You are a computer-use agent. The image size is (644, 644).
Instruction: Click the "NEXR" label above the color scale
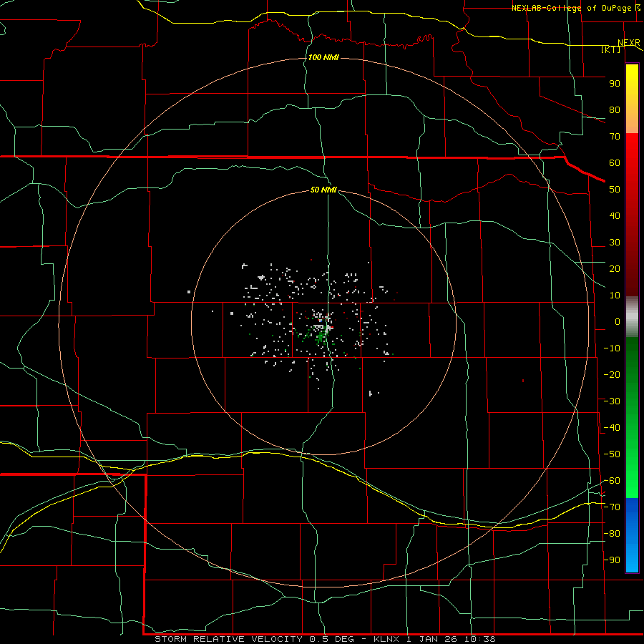click(629, 43)
